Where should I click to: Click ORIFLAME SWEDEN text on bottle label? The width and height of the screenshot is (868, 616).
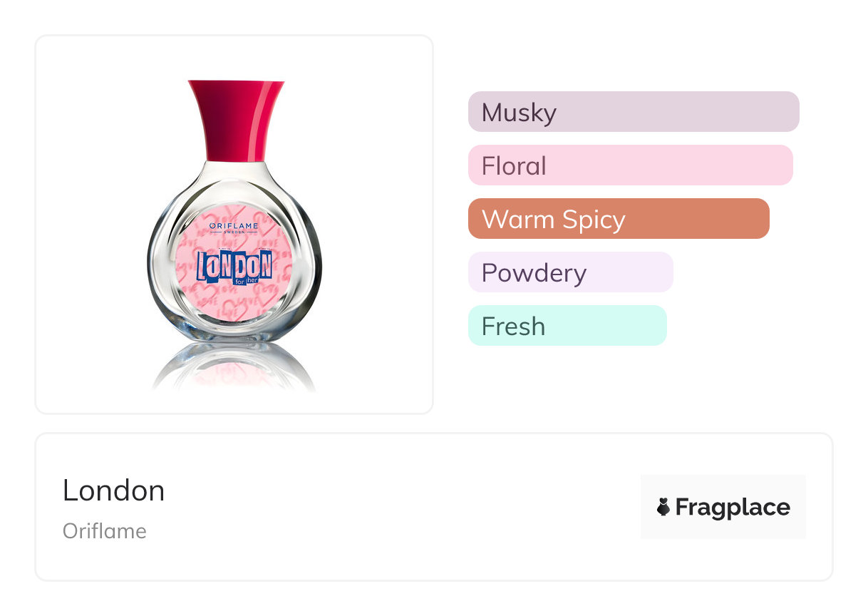(x=234, y=228)
